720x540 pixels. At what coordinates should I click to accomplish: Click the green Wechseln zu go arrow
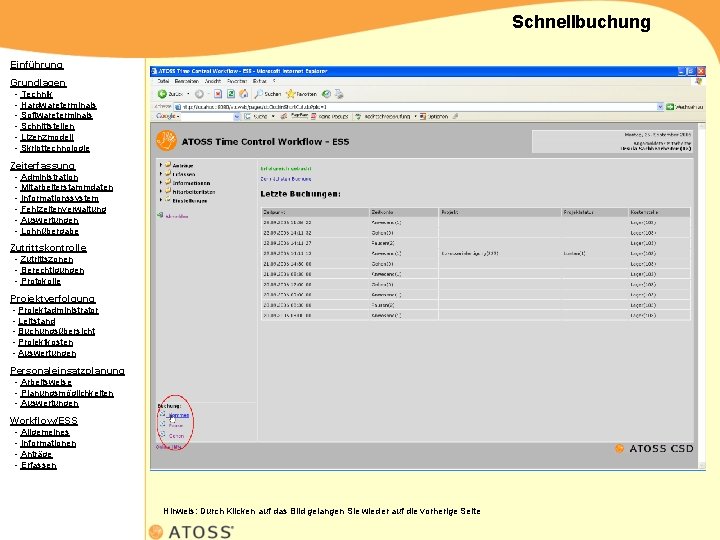click(x=670, y=107)
